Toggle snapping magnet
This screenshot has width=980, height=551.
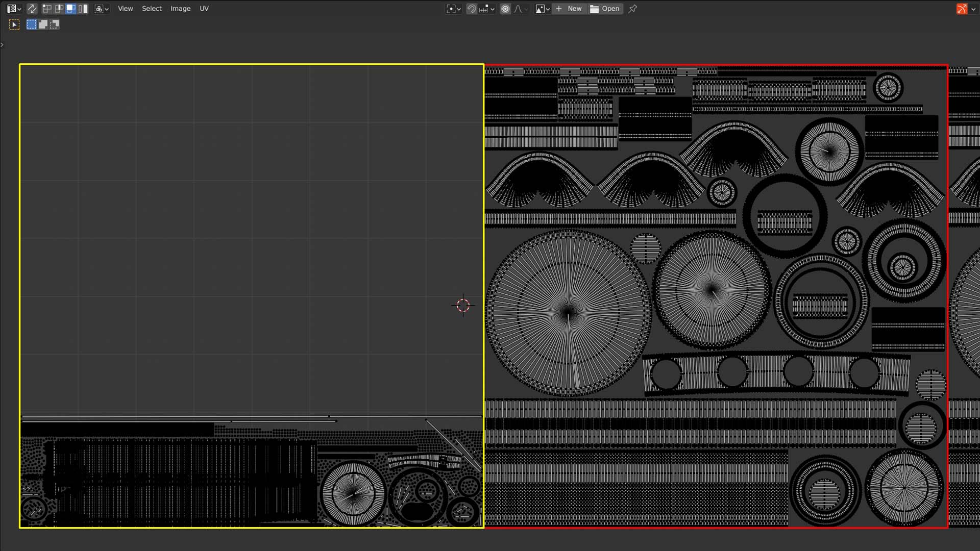coord(472,9)
